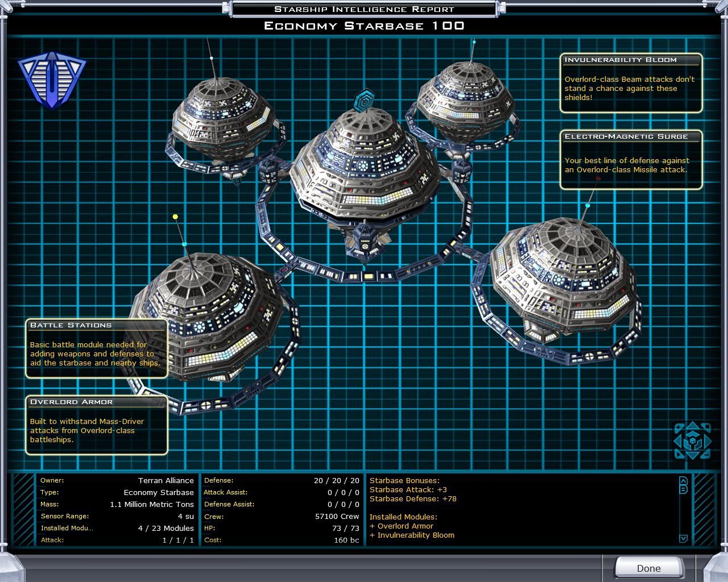Rotate the view up using camera pad arrow
The height and width of the screenshot is (582, 728).
pyautogui.click(x=692, y=426)
